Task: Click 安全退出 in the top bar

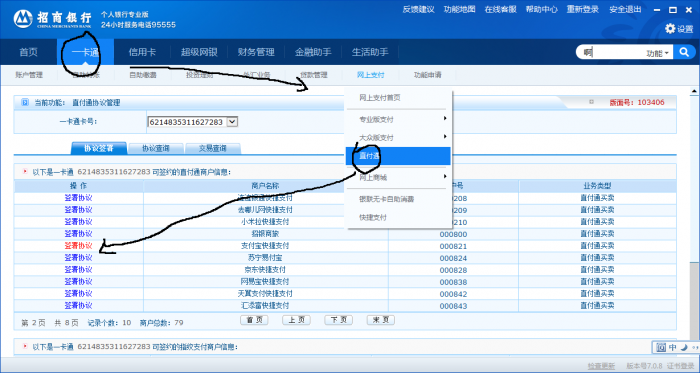Action: coord(625,9)
